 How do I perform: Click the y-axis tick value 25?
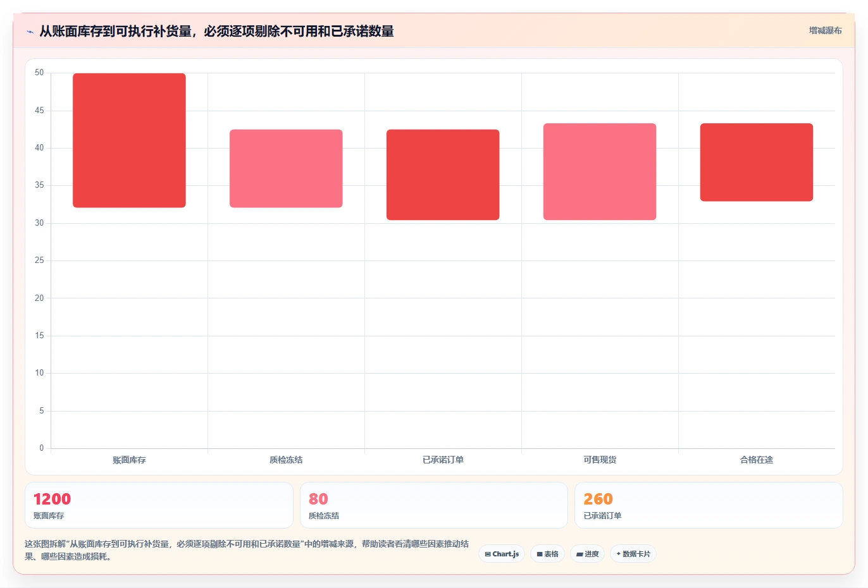(39, 260)
